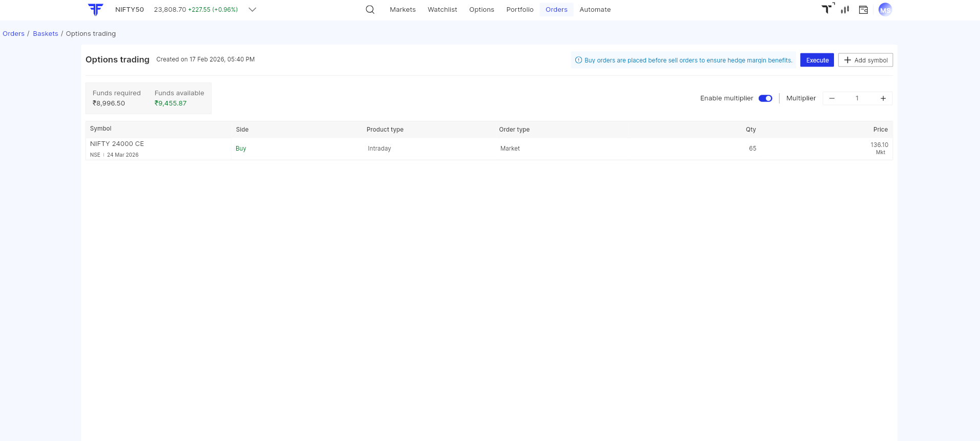Open the Portfolio tab

click(519, 10)
